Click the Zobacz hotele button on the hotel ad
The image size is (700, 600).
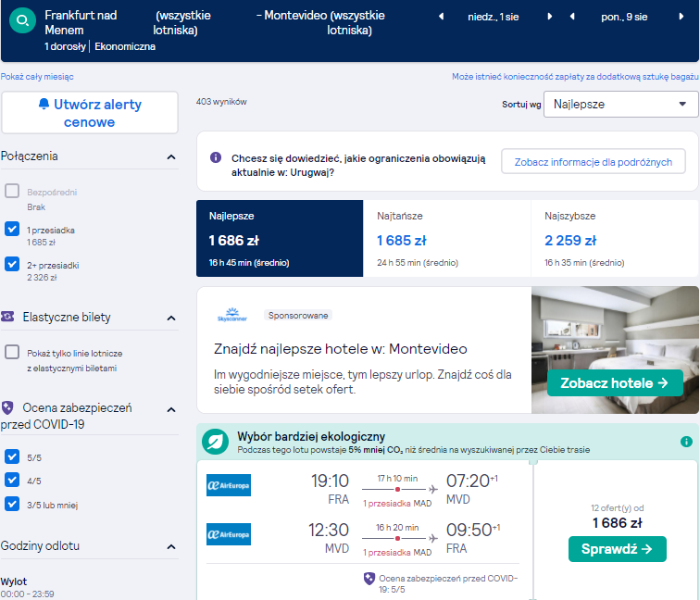(x=615, y=383)
